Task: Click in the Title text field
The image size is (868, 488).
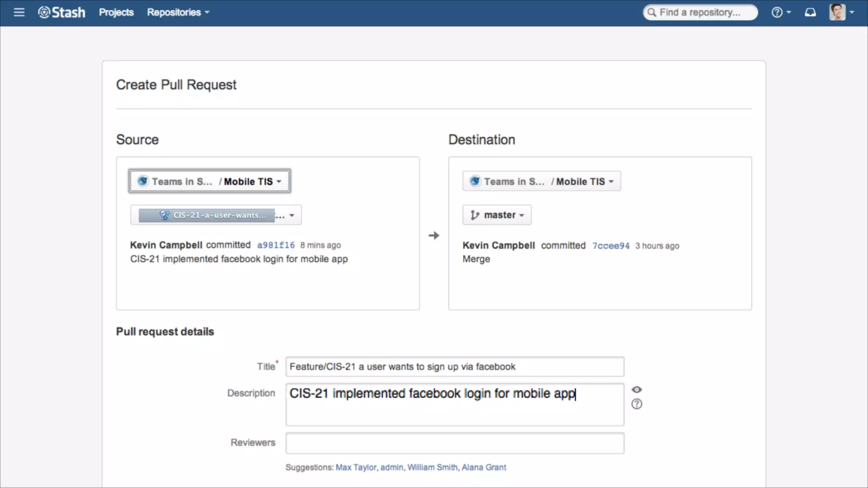Action: pos(454,367)
